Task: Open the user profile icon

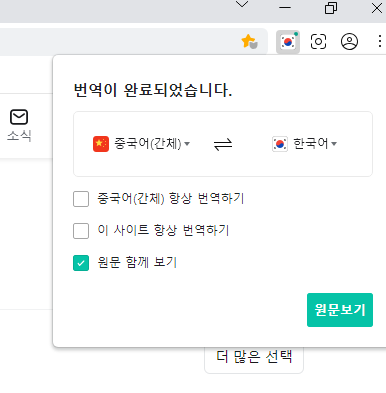Action: point(349,42)
